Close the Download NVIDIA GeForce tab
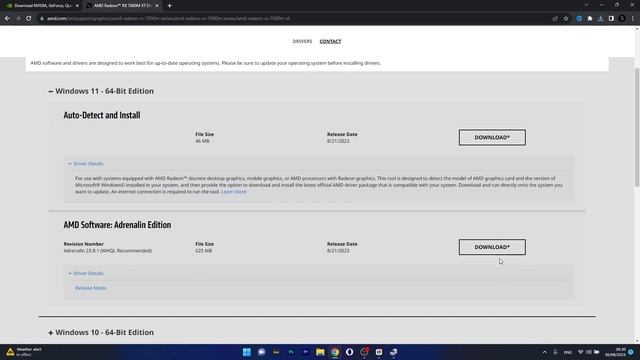This screenshot has width=640, height=360. 77,6
